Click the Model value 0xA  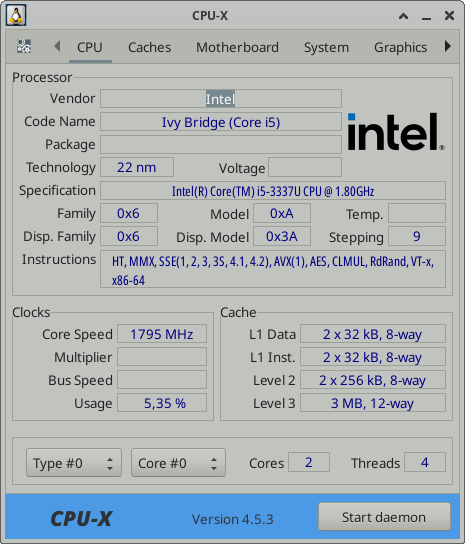[282, 213]
